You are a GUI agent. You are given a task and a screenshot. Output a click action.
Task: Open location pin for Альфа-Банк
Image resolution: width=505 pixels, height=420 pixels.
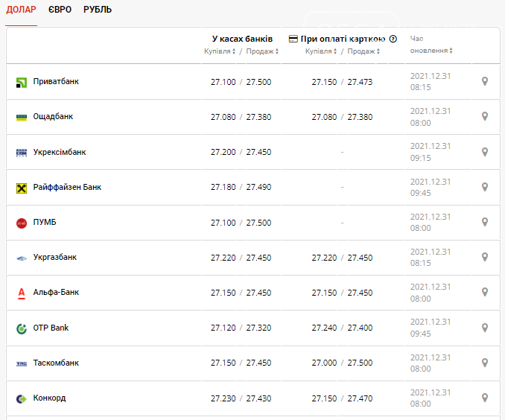coord(485,293)
